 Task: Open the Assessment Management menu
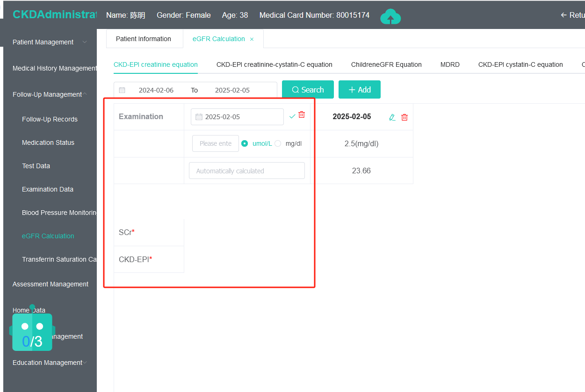click(50, 284)
